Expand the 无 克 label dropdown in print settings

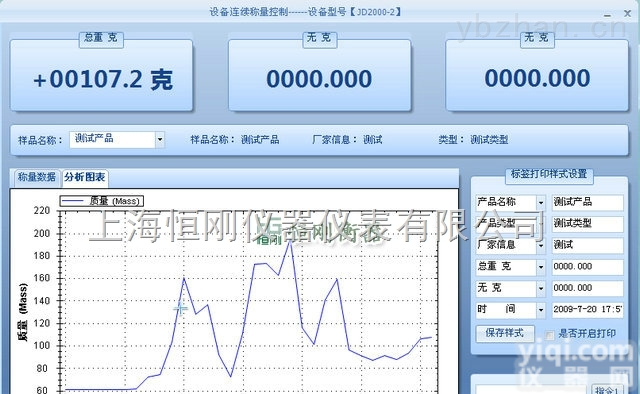540,289
